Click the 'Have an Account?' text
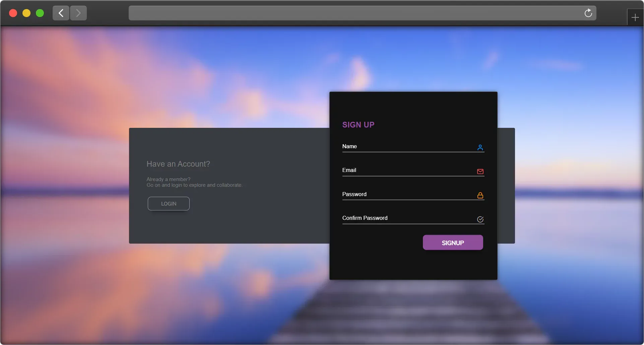 [178, 164]
